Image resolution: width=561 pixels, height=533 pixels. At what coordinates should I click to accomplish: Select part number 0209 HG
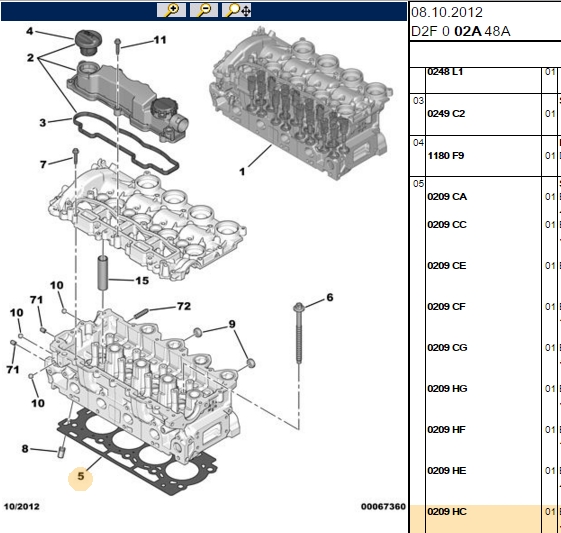pyautogui.click(x=447, y=388)
